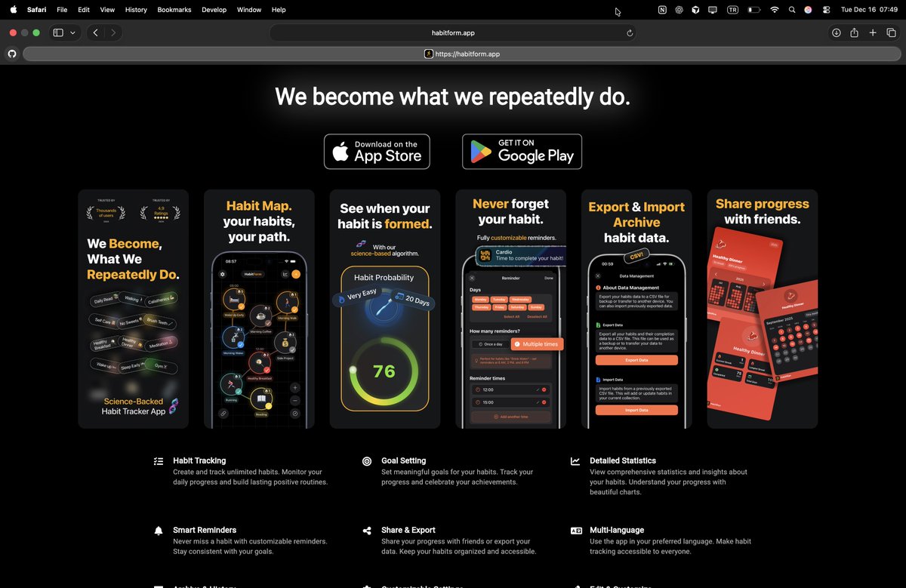Screen dimensions: 906x588
Task: Click the Multi-language icon
Action: tap(575, 531)
